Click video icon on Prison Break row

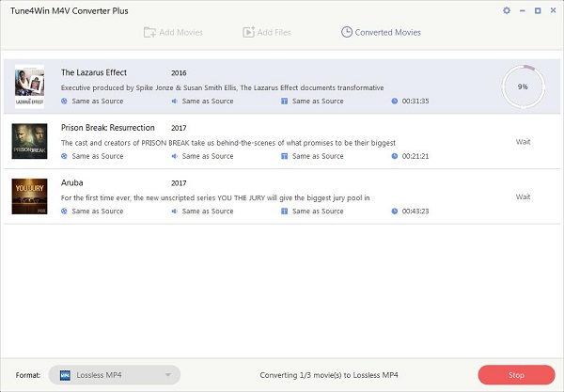point(64,156)
